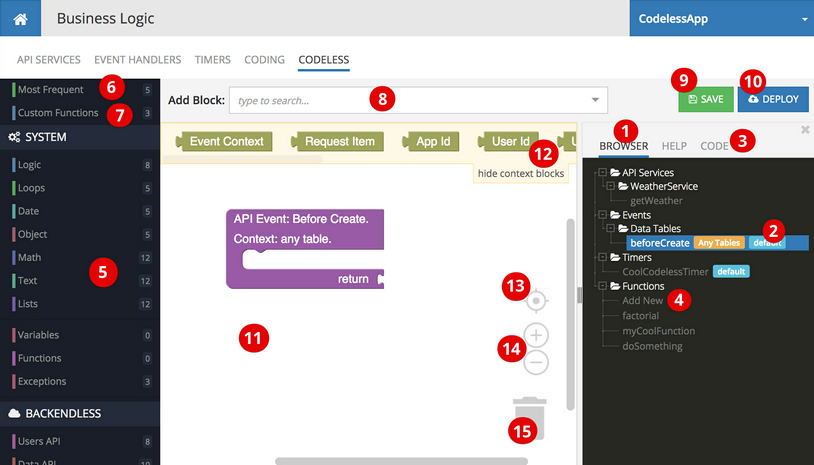This screenshot has width=814, height=465.
Task: Open the Loops blocks category
Action: (80, 188)
